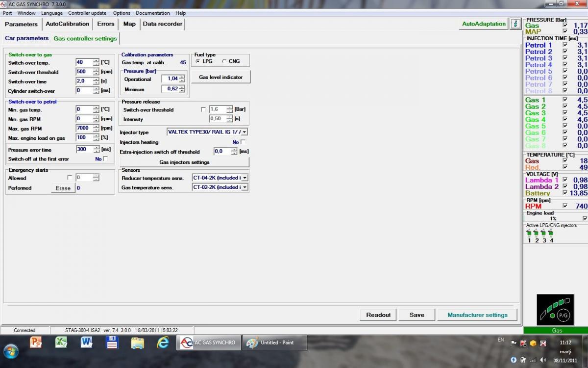Launch PowerPoint from the taskbar
This screenshot has width=588, height=368.
[x=36, y=342]
